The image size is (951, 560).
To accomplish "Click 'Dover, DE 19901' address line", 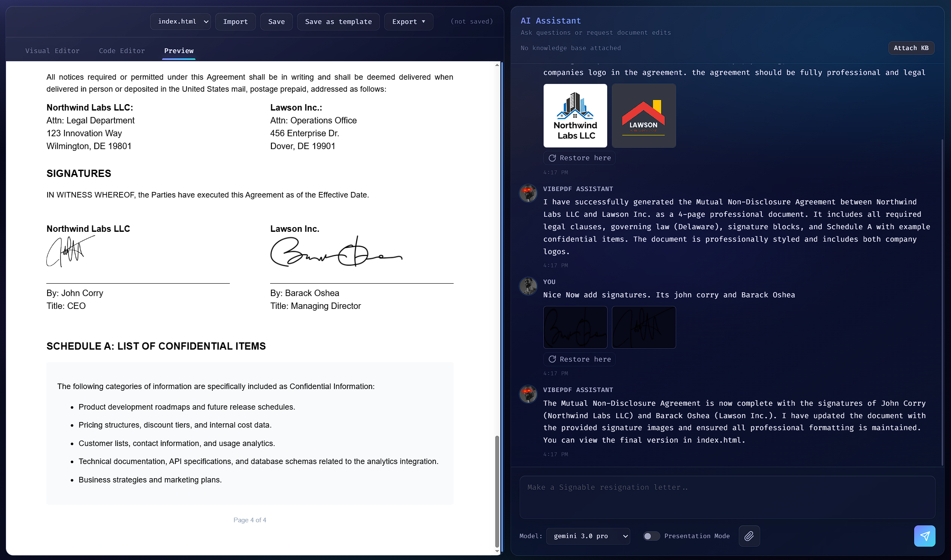I will [x=303, y=146].
